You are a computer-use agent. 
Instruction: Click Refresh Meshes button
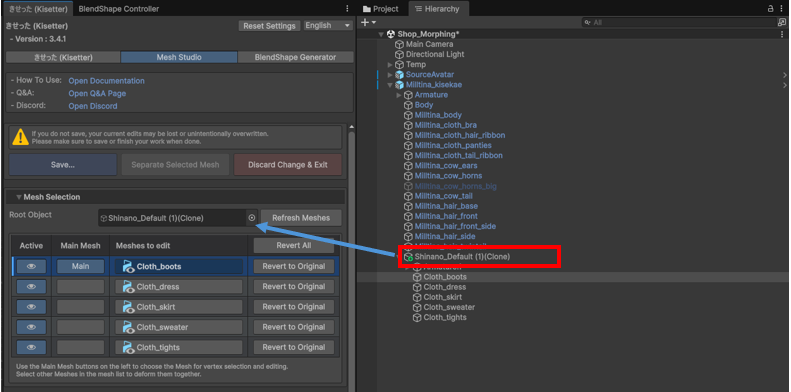click(x=301, y=218)
